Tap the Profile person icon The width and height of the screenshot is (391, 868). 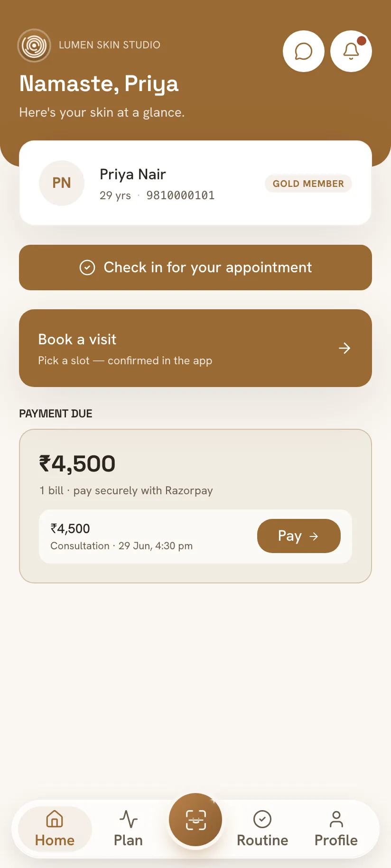click(x=336, y=819)
